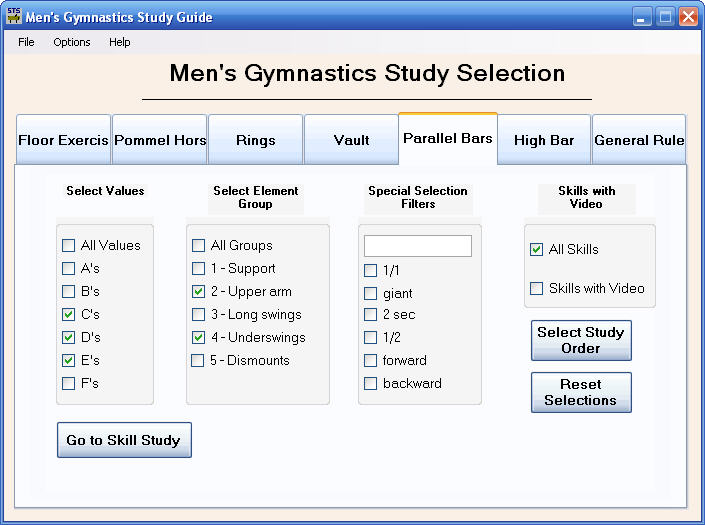Disable the 2 - Upper arm group
The image size is (705, 525).
click(199, 291)
